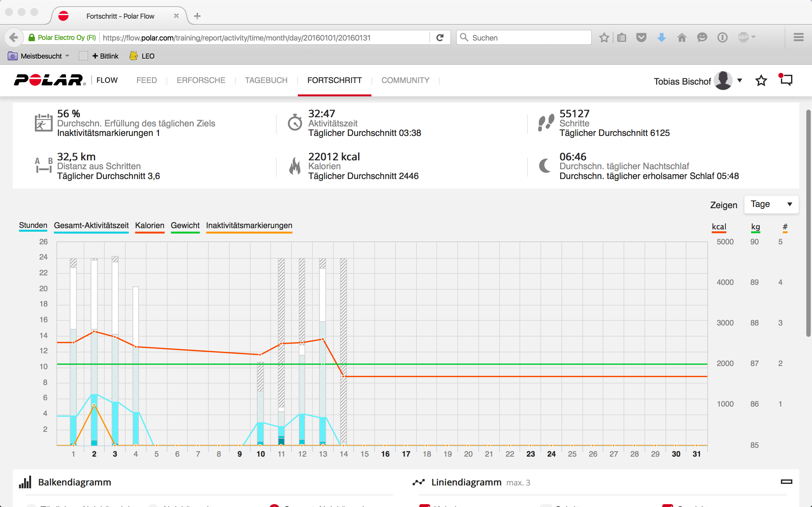The height and width of the screenshot is (507, 812).
Task: Open the Firefox hamburger menu
Action: (798, 38)
